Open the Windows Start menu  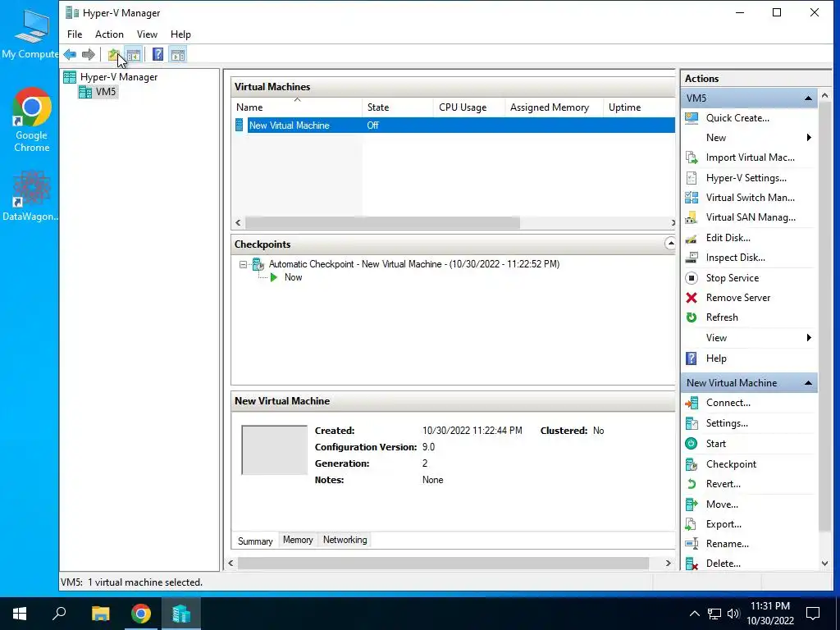[x=20, y=614]
